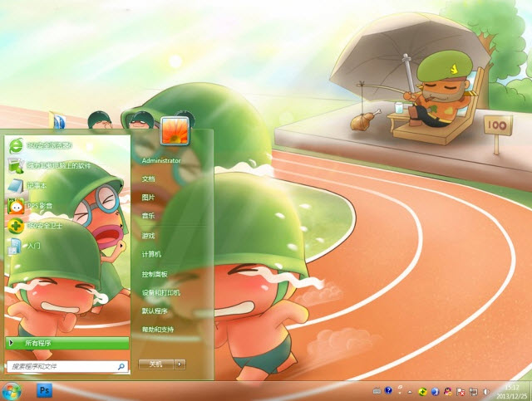This screenshot has height=401, width=532.
Task: Open 360 Safeguard tray icon
Action: [422, 392]
